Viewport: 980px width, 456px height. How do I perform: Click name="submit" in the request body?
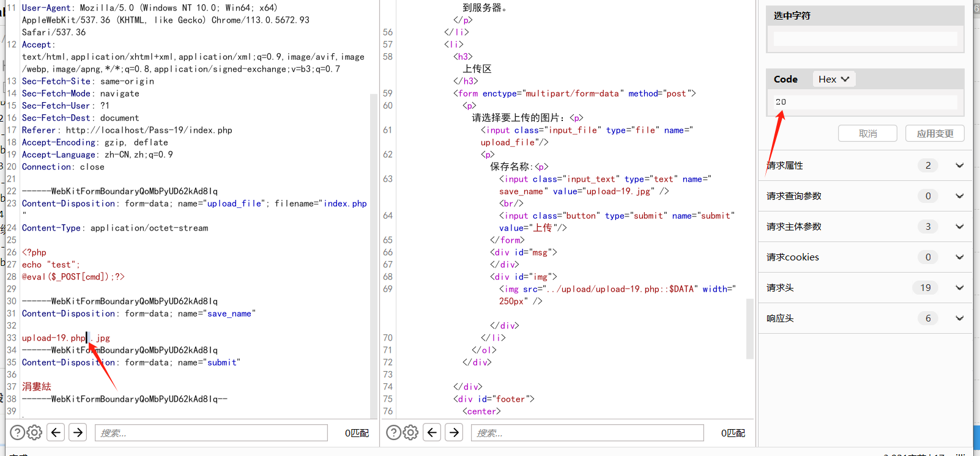point(209,362)
